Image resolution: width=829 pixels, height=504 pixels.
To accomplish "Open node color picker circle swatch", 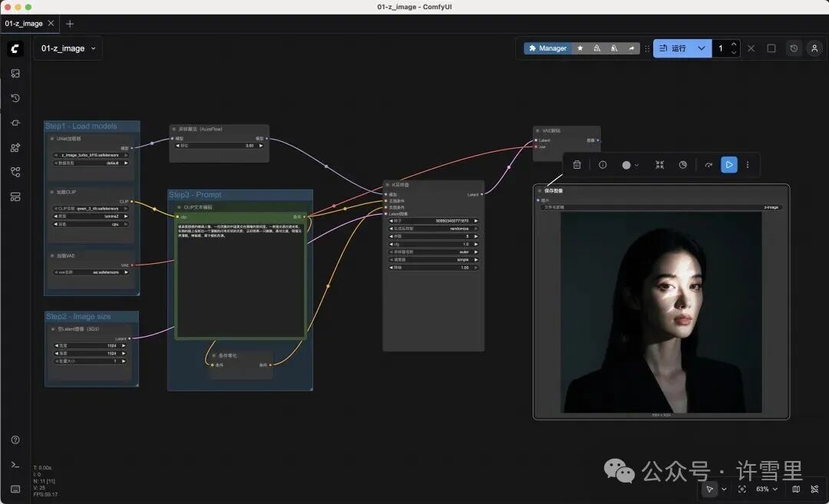I will (x=626, y=164).
